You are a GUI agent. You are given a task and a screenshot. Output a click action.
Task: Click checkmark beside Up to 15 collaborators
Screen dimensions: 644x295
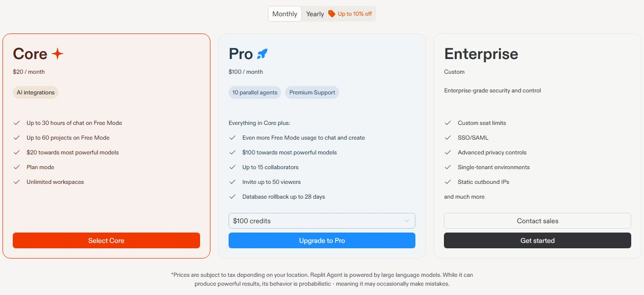[x=233, y=167]
